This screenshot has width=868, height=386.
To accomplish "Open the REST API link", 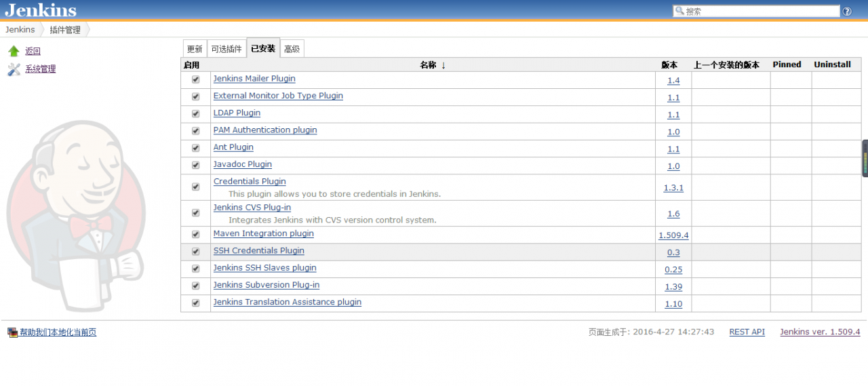I will coord(747,332).
